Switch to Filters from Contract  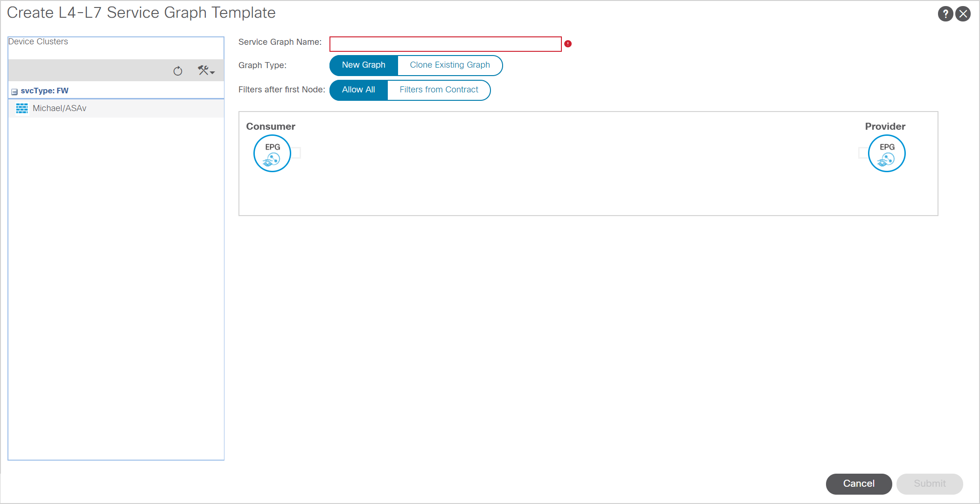point(439,90)
